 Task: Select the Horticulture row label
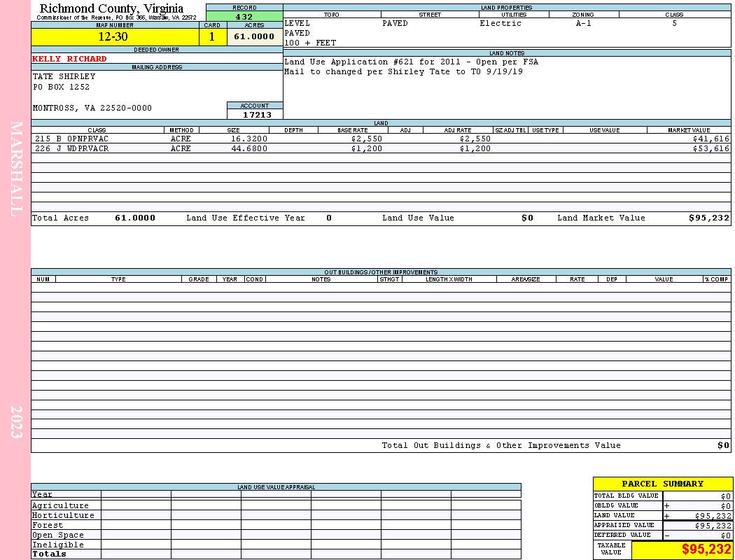point(63,515)
